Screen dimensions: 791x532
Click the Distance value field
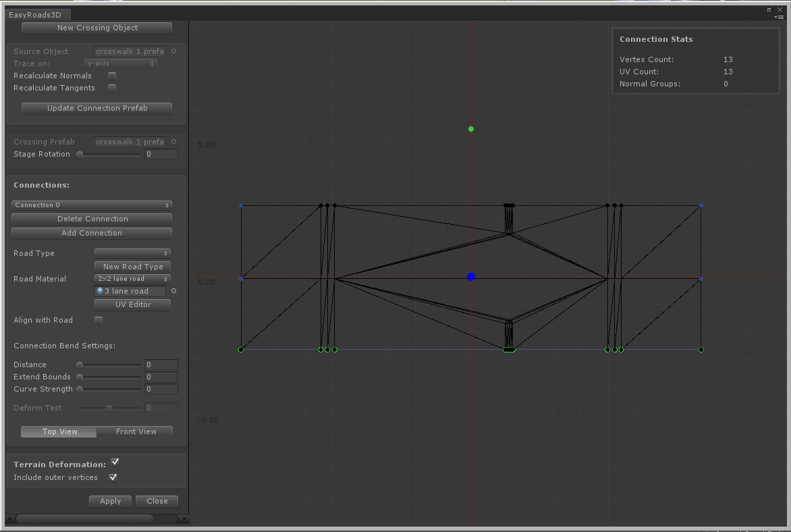161,365
